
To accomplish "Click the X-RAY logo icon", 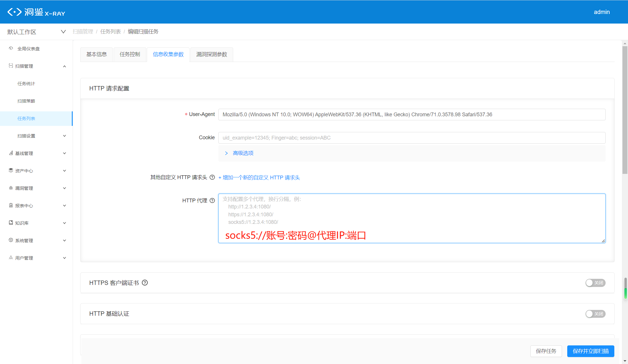I will pyautogui.click(x=15, y=12).
